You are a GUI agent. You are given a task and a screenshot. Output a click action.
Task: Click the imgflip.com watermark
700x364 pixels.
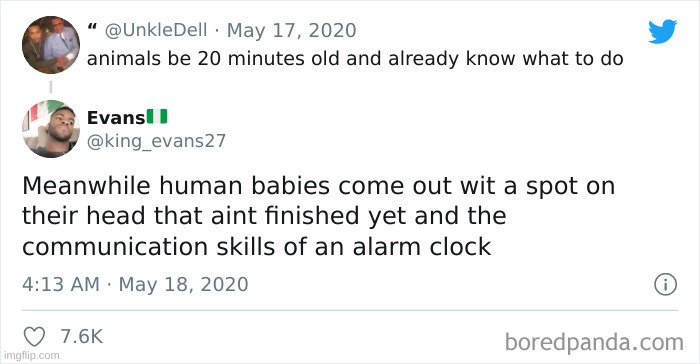pyautogui.click(x=31, y=356)
